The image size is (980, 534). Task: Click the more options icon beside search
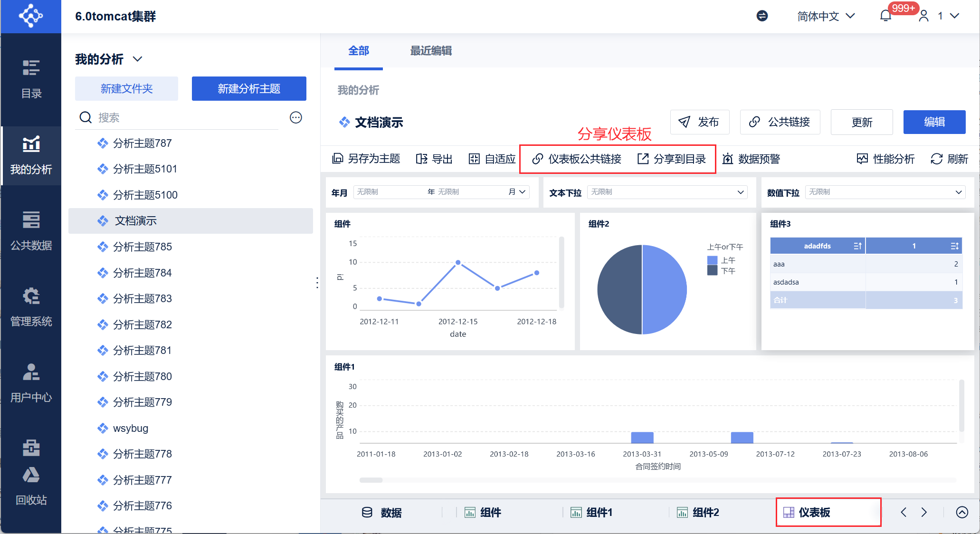(x=296, y=117)
